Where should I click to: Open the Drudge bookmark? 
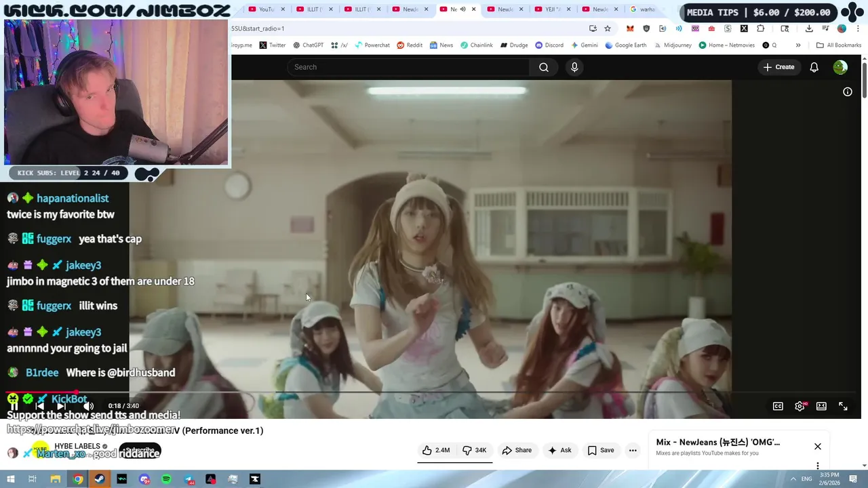tap(514, 45)
